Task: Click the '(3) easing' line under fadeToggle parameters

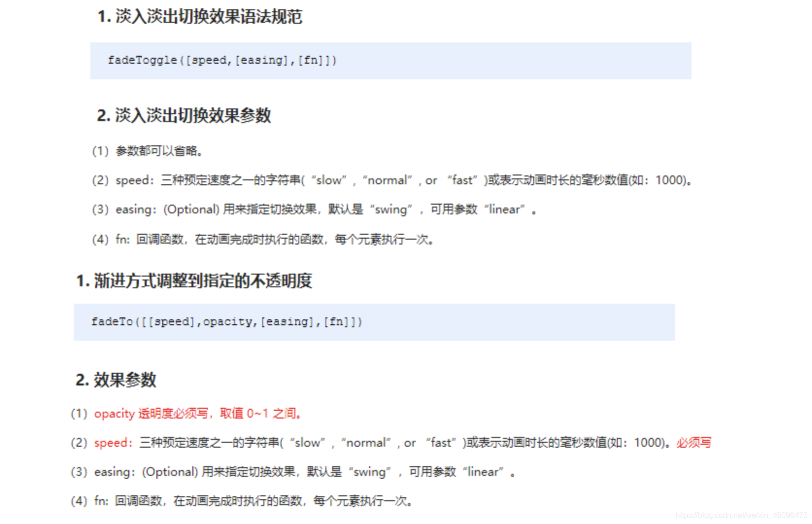Action: click(314, 210)
